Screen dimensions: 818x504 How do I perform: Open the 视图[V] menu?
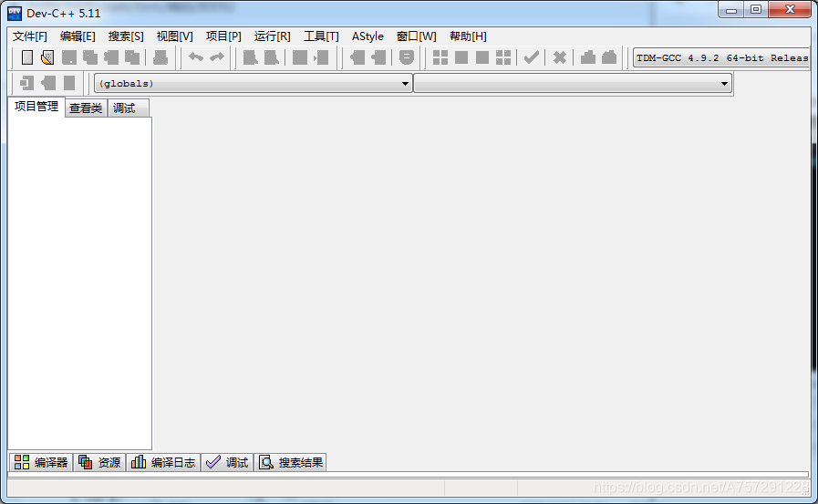175,36
